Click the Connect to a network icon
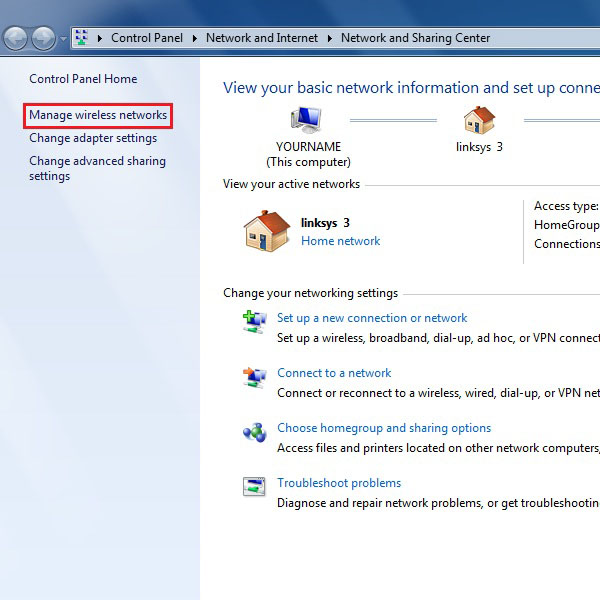 254,377
